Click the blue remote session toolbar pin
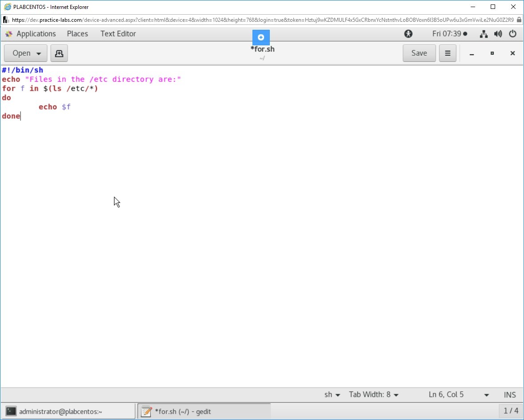 tap(261, 37)
